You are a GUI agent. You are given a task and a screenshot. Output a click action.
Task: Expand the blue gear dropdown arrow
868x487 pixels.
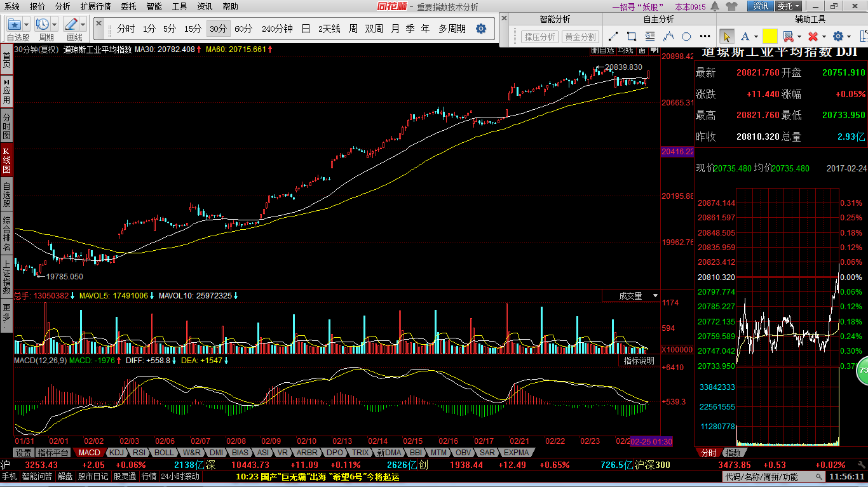coord(849,36)
